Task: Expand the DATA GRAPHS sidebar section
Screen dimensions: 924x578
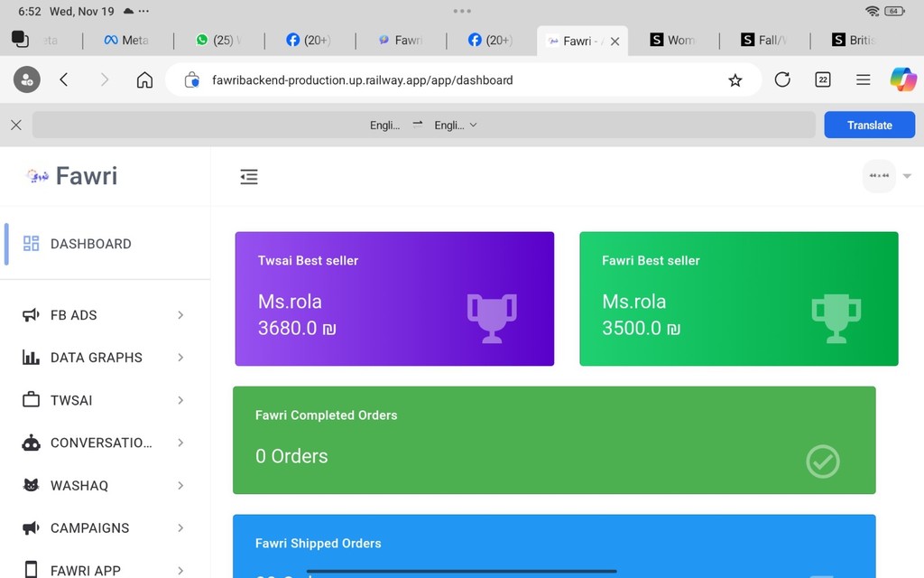Action: [104, 358]
